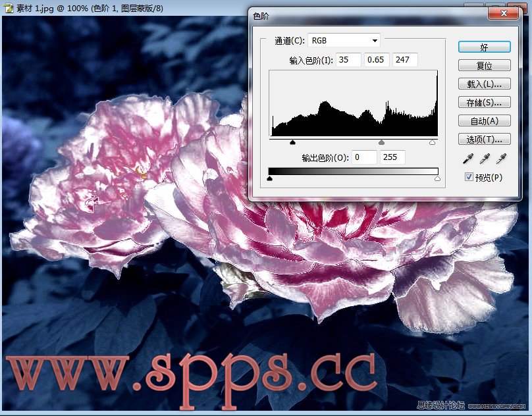Viewport: 532px width, 416px height.
Task: Click the output level field showing 0
Action: [x=364, y=157]
